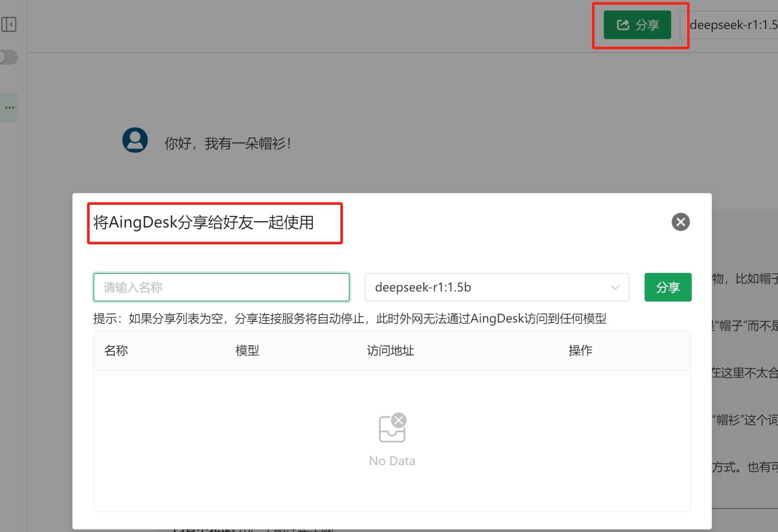
Task: Close the share dialog with X icon
Action: click(680, 222)
